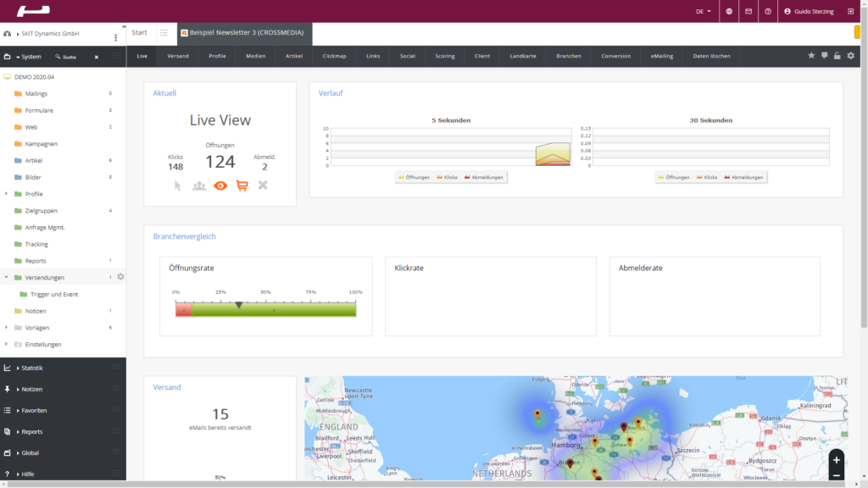This screenshot has height=488, width=868.
Task: Open the comment bubble icon in the toolbar
Action: click(825, 55)
